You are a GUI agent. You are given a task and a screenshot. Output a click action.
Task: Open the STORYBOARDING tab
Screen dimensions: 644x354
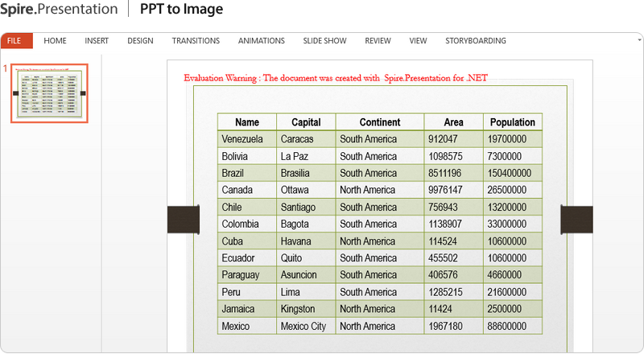(x=475, y=41)
